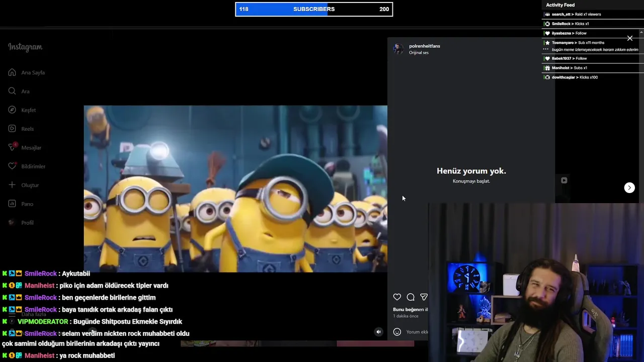Click the Activity Feed header
This screenshot has height=362, width=644.
pyautogui.click(x=560, y=5)
